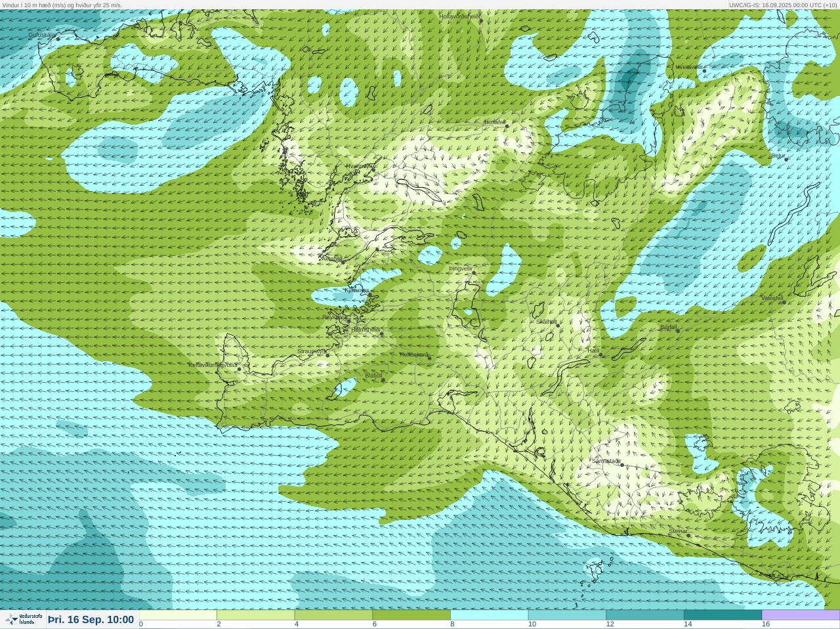Click the Kjalarnes station marker
Screen dimensions: 840x629
[x=370, y=294]
